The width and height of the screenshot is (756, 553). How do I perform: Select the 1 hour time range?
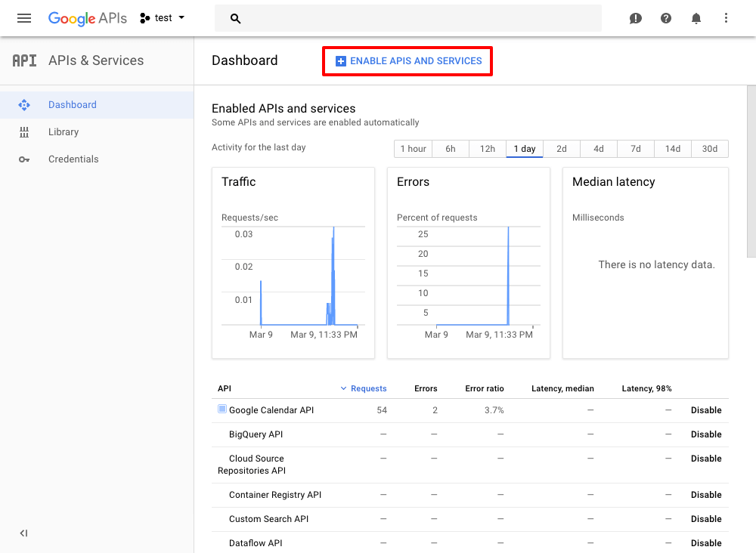(413, 149)
